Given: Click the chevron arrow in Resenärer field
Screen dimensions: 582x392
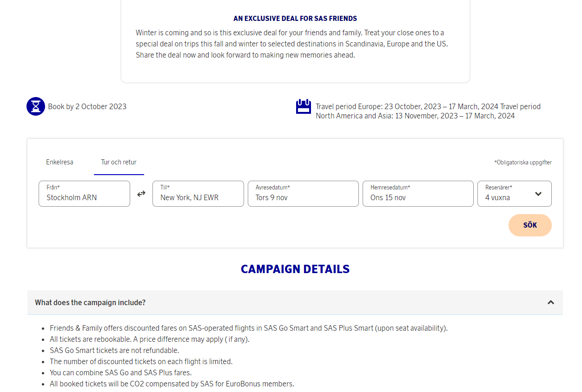Looking at the screenshot, I should click(x=538, y=194).
